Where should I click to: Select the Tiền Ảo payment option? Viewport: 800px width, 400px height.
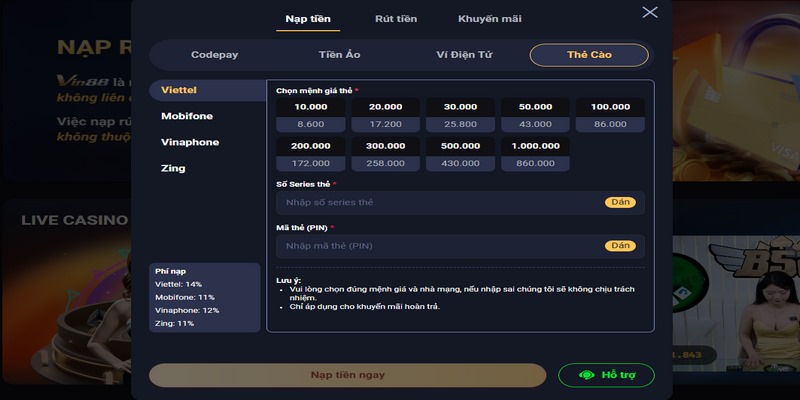[339, 55]
